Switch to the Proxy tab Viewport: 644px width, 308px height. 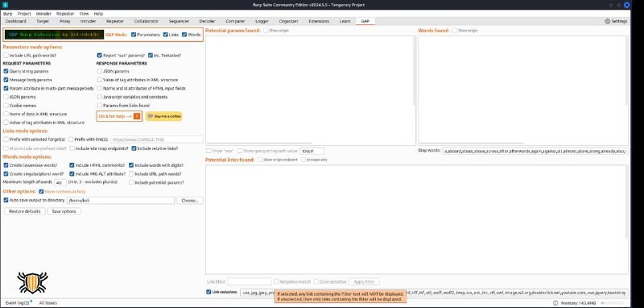tap(64, 21)
